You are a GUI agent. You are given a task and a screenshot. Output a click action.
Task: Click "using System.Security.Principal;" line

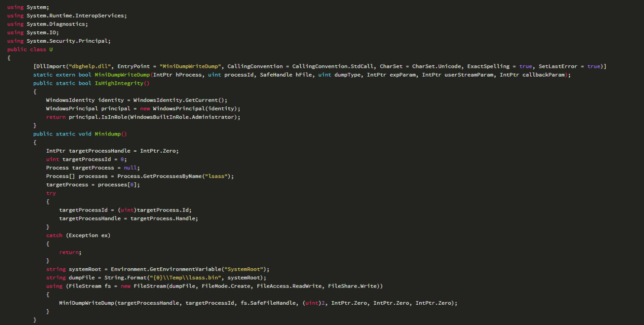point(59,41)
